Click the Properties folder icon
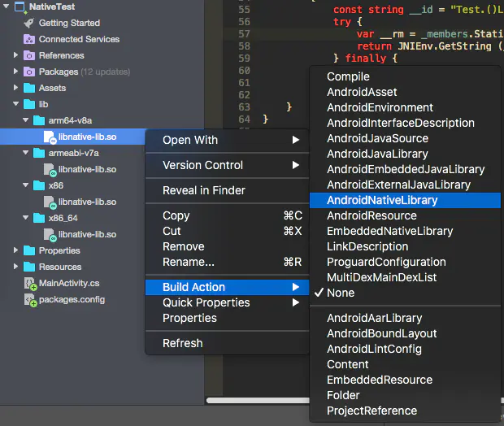Viewport: 504px width, 426px height. [29, 250]
